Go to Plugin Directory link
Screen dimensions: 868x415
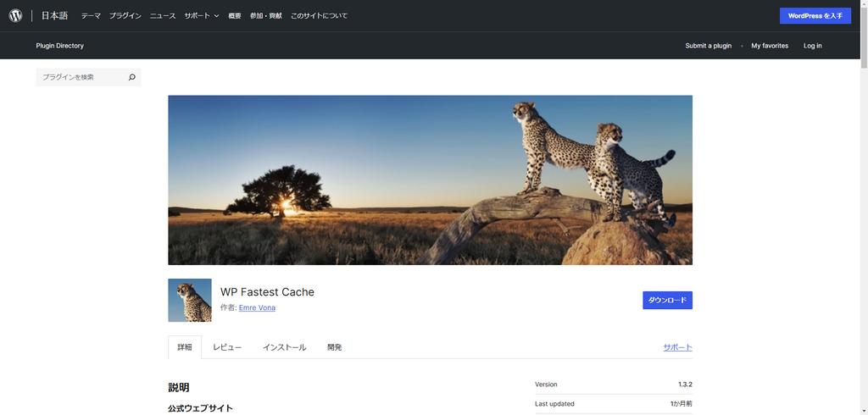(x=60, y=46)
